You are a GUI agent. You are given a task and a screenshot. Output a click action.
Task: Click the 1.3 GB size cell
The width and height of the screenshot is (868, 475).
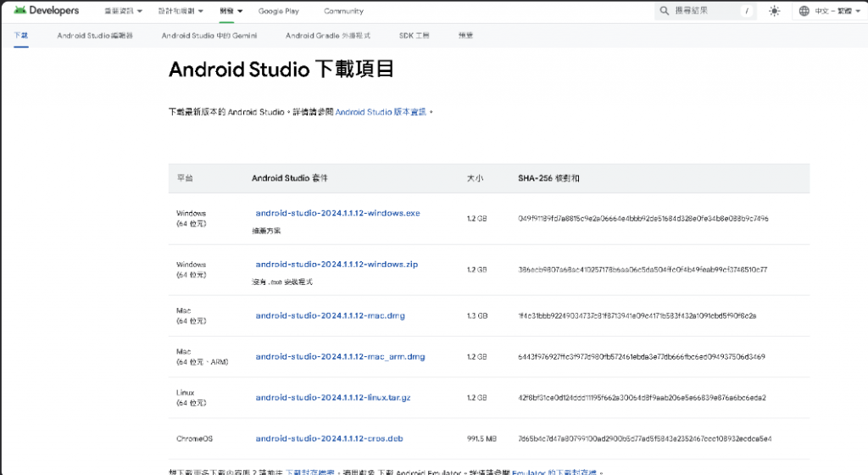pyautogui.click(x=477, y=316)
